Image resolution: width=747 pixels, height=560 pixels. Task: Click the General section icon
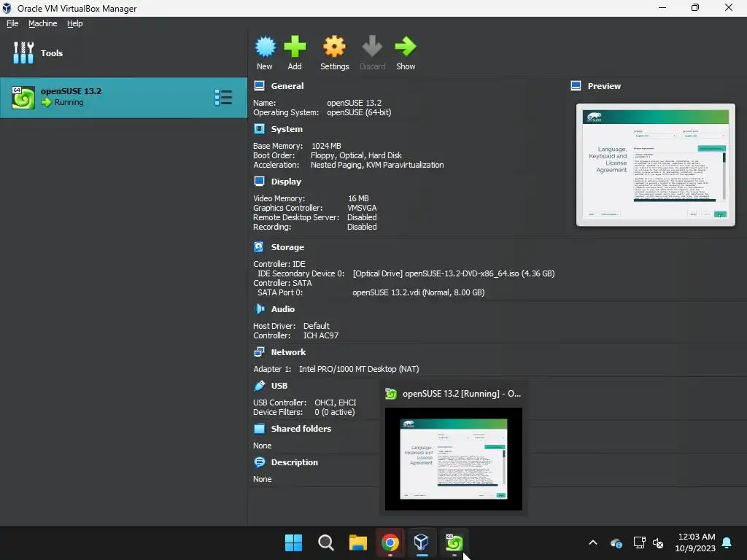pos(259,86)
